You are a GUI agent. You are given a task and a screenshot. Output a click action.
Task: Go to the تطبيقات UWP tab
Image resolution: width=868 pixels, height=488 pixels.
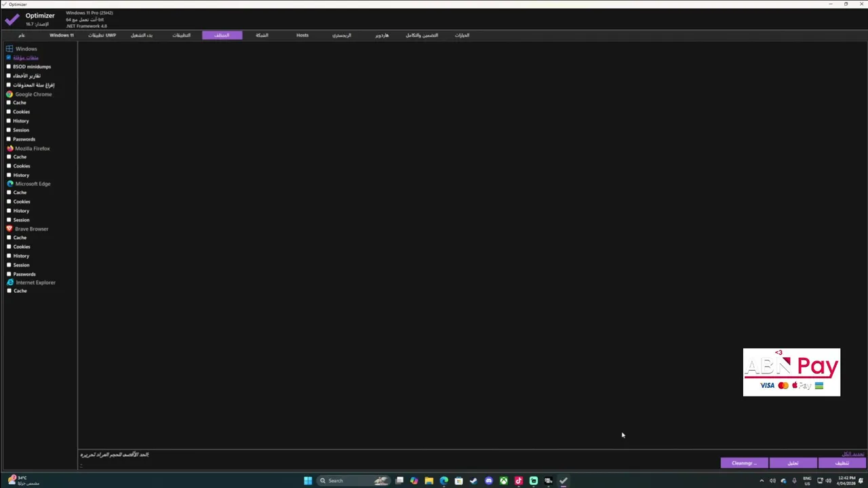102,35
